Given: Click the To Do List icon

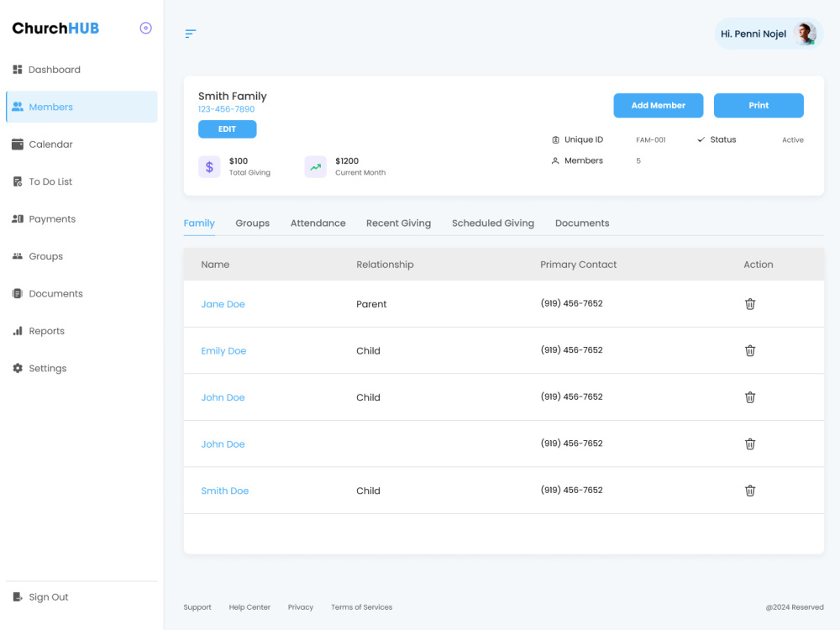Looking at the screenshot, I should [x=18, y=181].
